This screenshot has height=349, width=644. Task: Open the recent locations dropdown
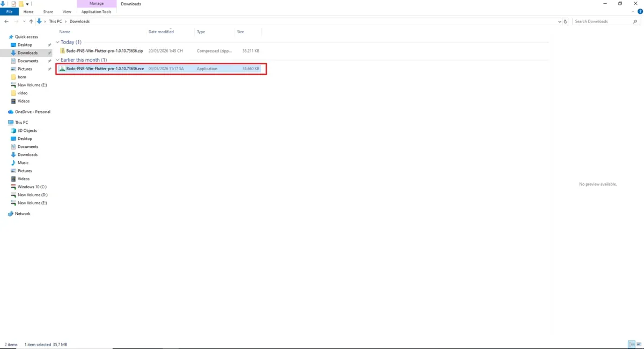pos(24,21)
